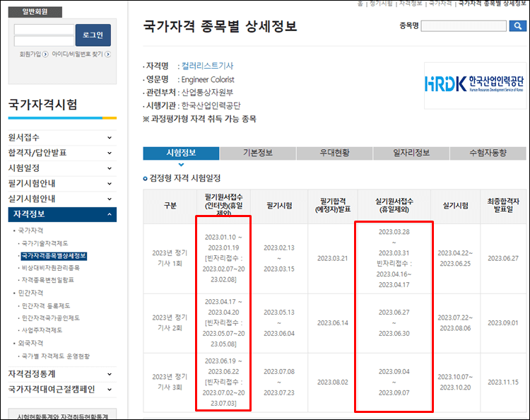
Task: Select 국가기술자격제도 in the sidebar
Action: 45,243
